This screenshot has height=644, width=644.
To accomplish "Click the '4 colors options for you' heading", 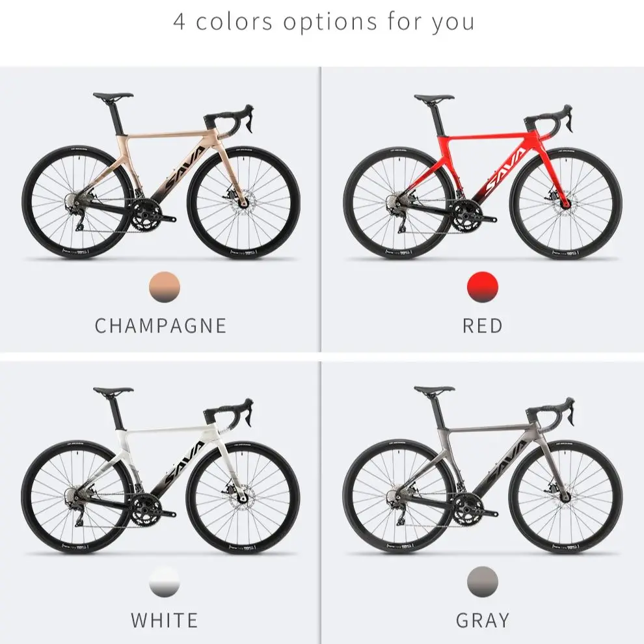I will [324, 21].
